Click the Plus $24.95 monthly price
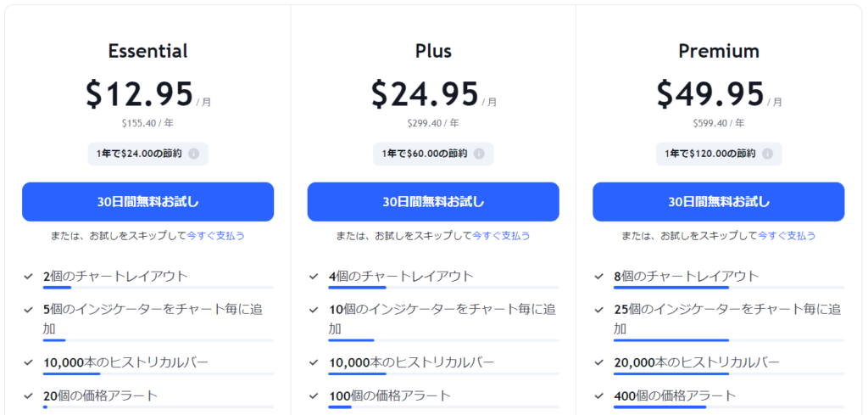This screenshot has height=415, width=868. point(425,93)
